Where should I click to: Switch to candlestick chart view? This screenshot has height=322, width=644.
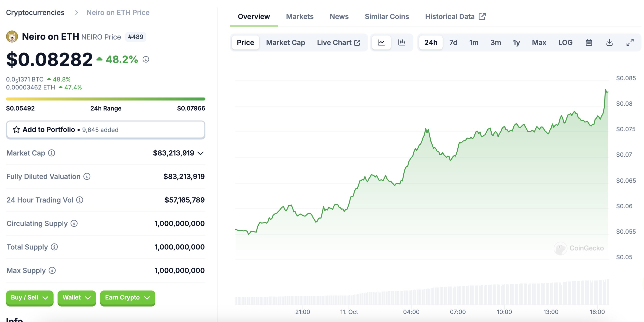pos(402,42)
